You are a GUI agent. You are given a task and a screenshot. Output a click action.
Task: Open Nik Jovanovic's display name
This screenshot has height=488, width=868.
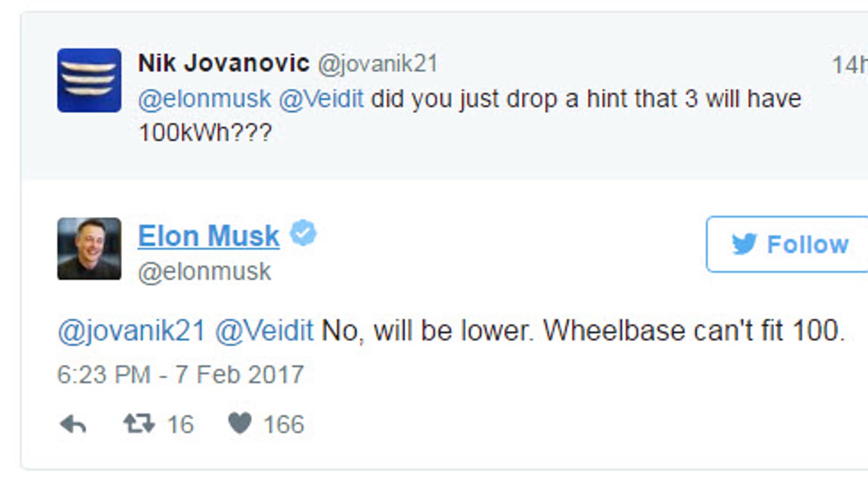(x=224, y=63)
